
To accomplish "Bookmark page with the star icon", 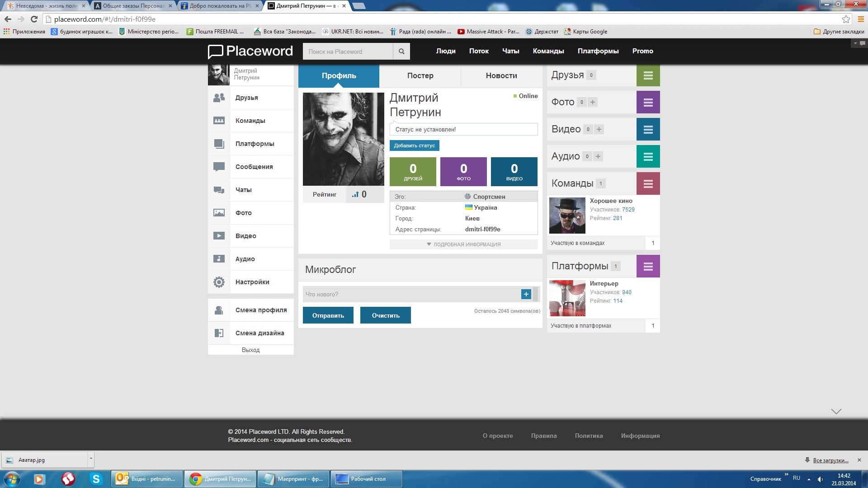I will pos(846,19).
